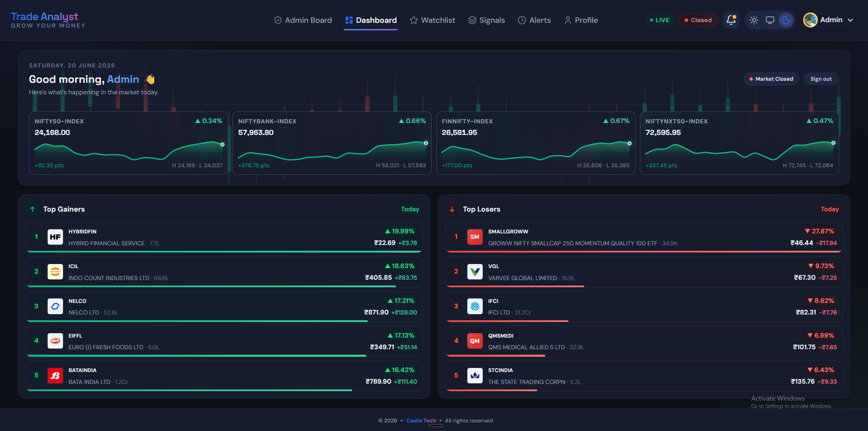The width and height of the screenshot is (868, 431).
Task: Click the Top Losers down-arrow icon
Action: 452,209
